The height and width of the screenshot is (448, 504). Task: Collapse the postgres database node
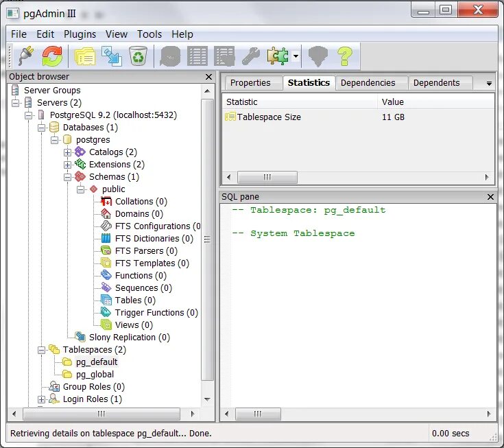(x=55, y=140)
